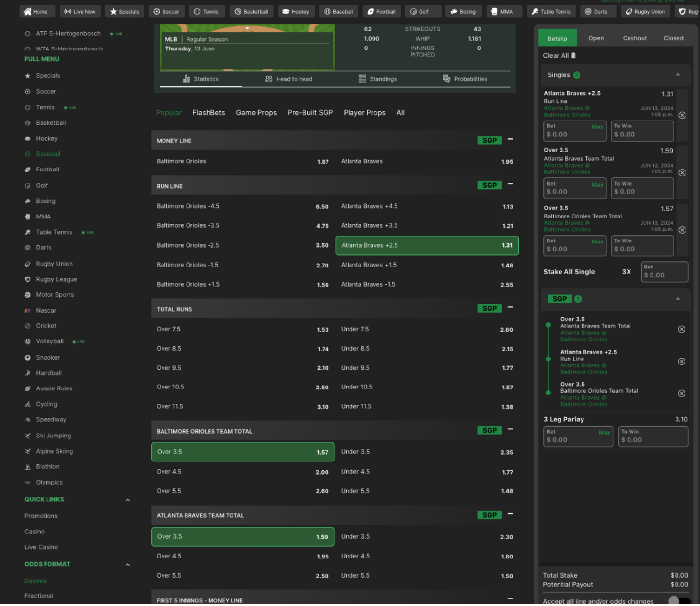Select Atlanta Braves money line at 1.95
700x606 pixels.
coord(427,162)
